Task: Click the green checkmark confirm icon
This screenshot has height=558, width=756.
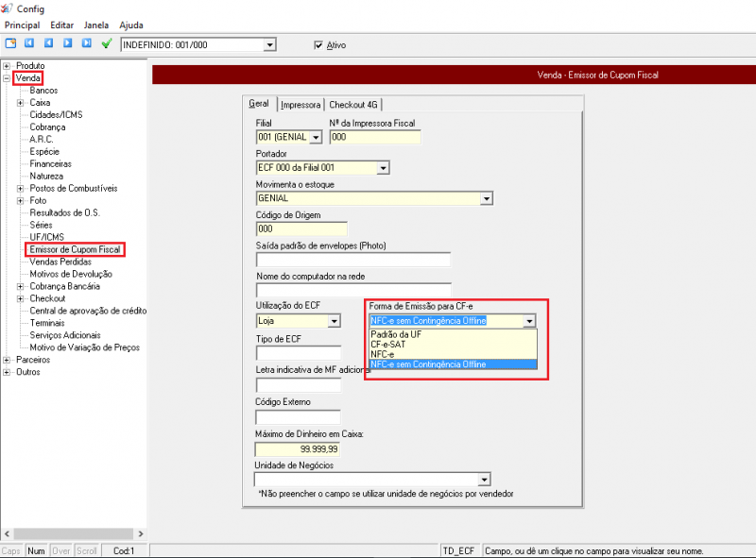Action: click(x=107, y=43)
